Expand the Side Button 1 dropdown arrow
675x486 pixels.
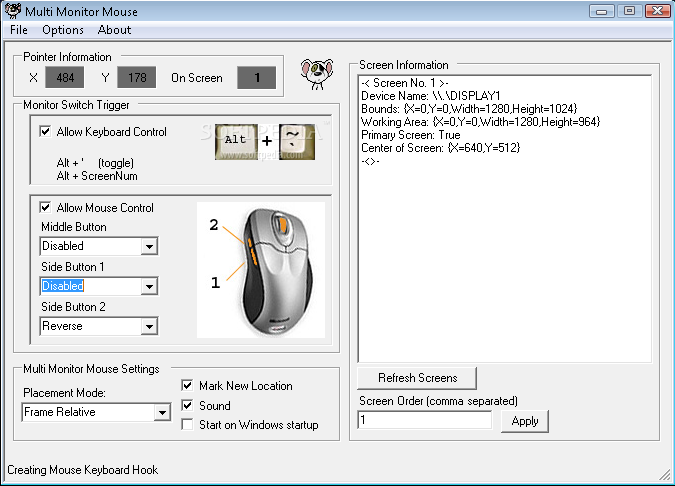(149, 286)
